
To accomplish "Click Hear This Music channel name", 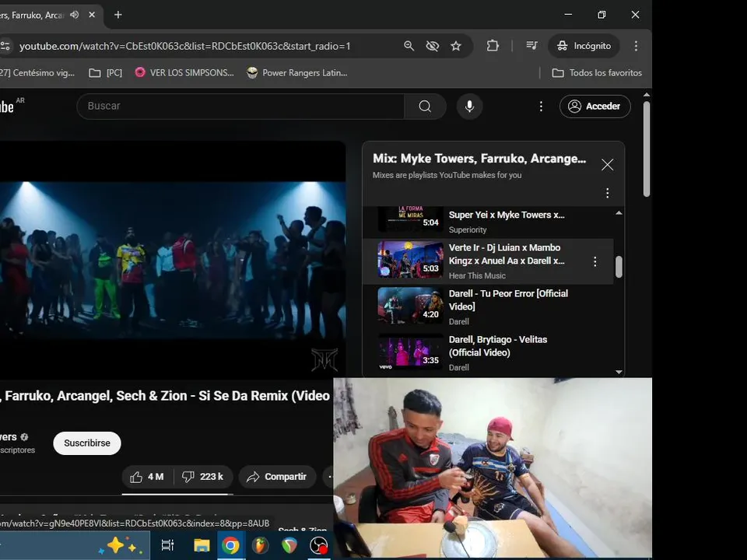I will (x=477, y=275).
